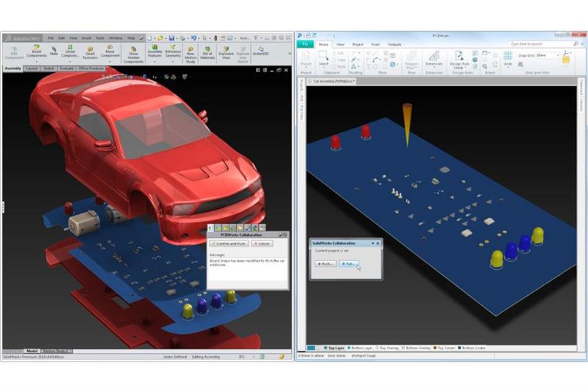Toggle the Bottom Layer color box
This screenshot has height=392, width=588.
[349, 348]
